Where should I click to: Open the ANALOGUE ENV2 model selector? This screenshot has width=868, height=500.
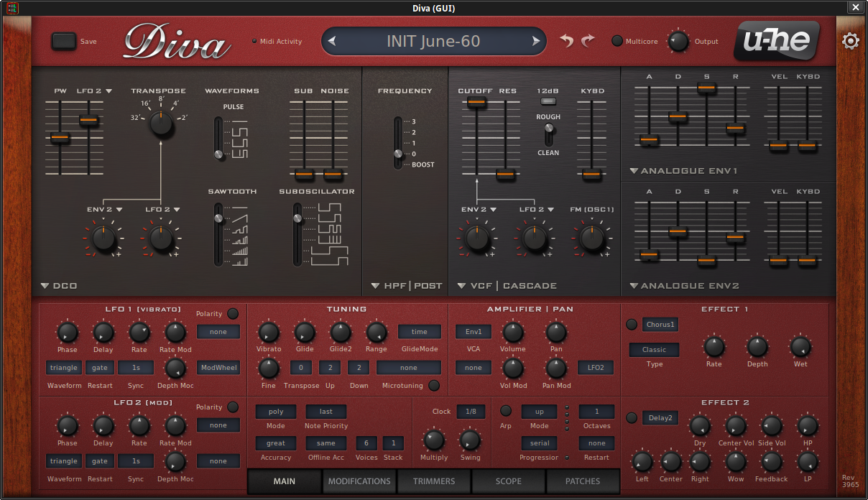683,286
